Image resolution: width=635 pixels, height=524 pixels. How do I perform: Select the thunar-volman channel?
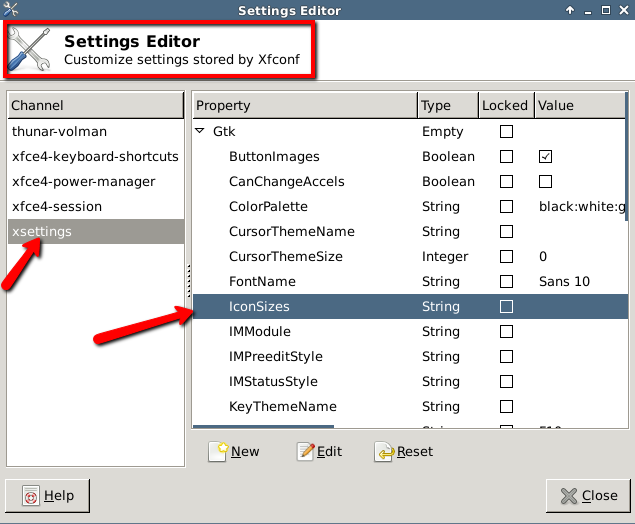coord(96,132)
